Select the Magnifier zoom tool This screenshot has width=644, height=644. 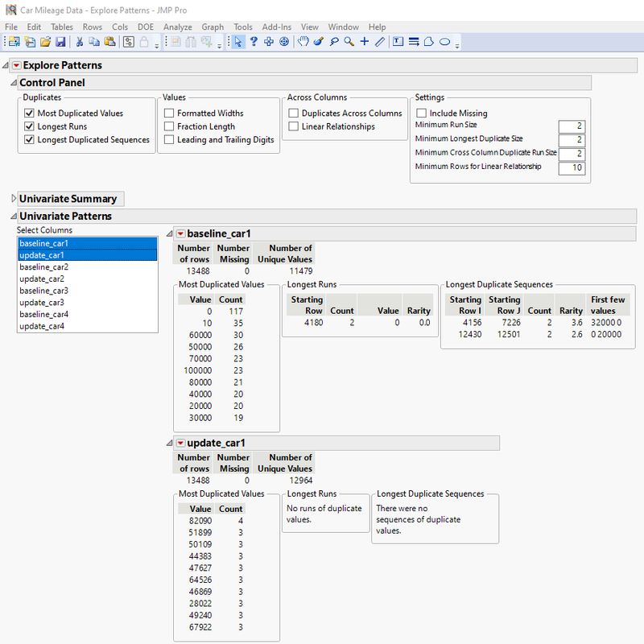coord(349,42)
